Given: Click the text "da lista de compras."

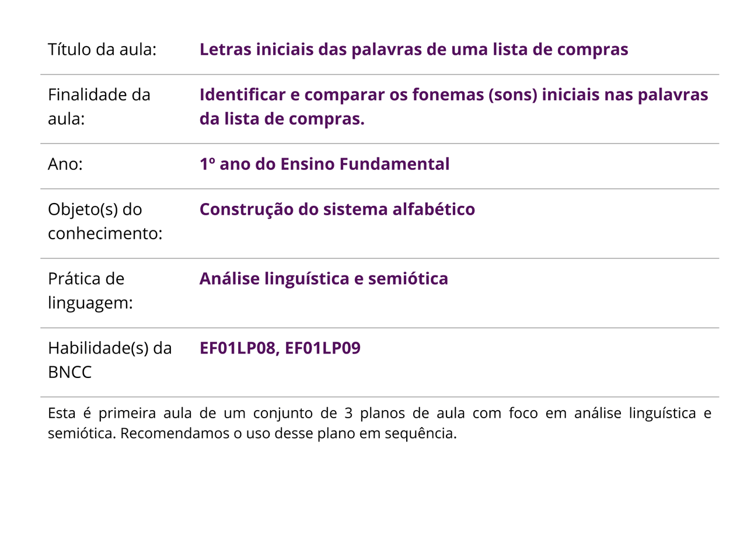Looking at the screenshot, I should pos(282,119).
